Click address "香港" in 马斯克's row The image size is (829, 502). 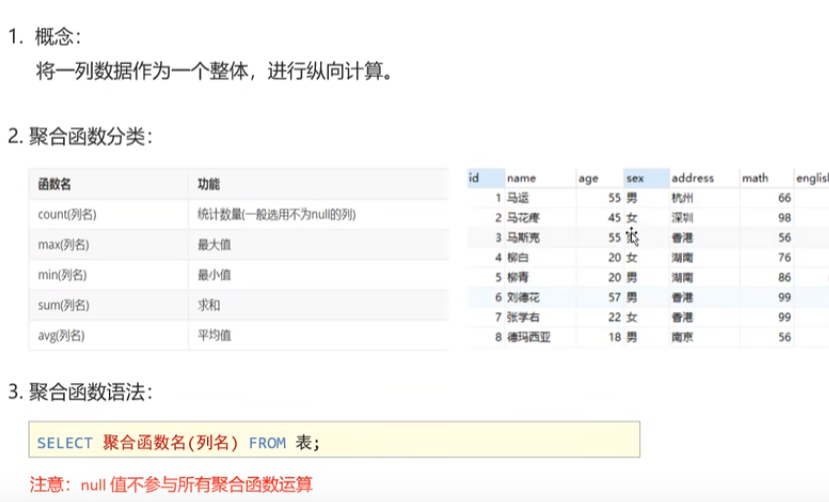point(682,238)
